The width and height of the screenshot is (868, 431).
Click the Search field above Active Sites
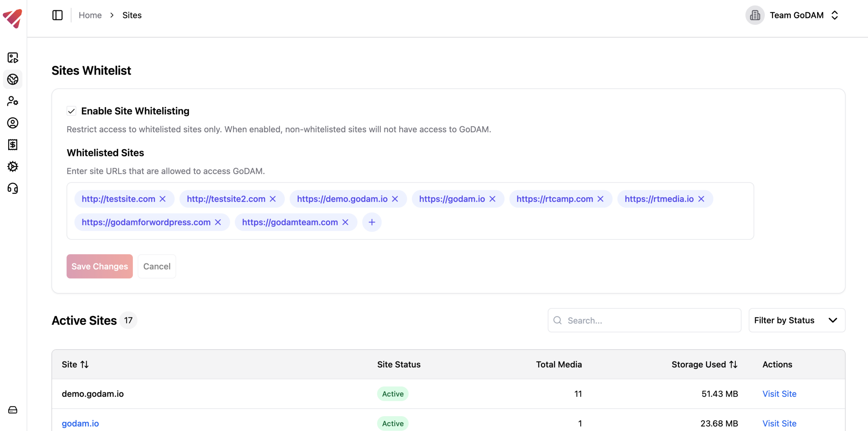click(644, 320)
